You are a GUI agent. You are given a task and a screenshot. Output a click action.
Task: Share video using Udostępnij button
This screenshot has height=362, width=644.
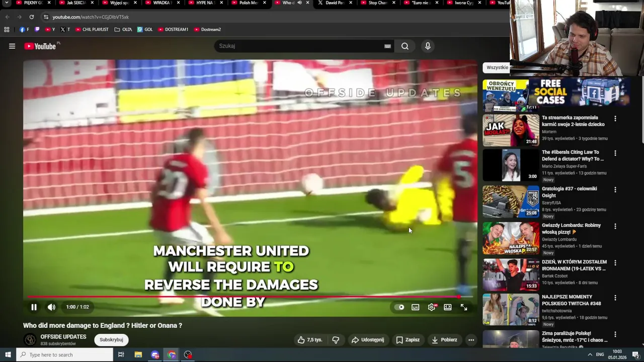367,340
